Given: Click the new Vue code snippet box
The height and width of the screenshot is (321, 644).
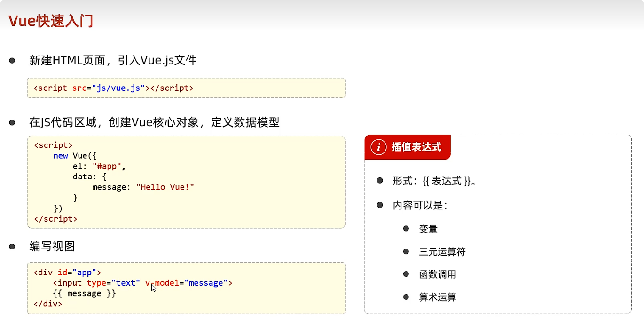Looking at the screenshot, I should [186, 181].
